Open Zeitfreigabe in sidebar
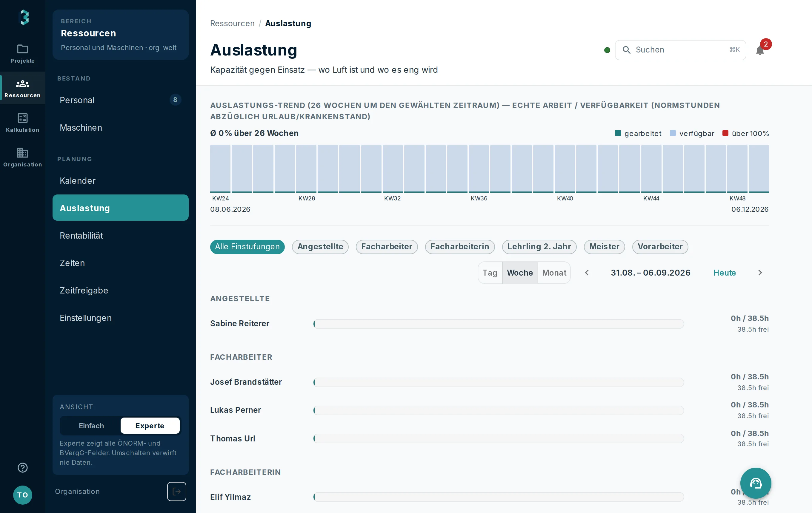The image size is (812, 513). pyautogui.click(x=120, y=290)
